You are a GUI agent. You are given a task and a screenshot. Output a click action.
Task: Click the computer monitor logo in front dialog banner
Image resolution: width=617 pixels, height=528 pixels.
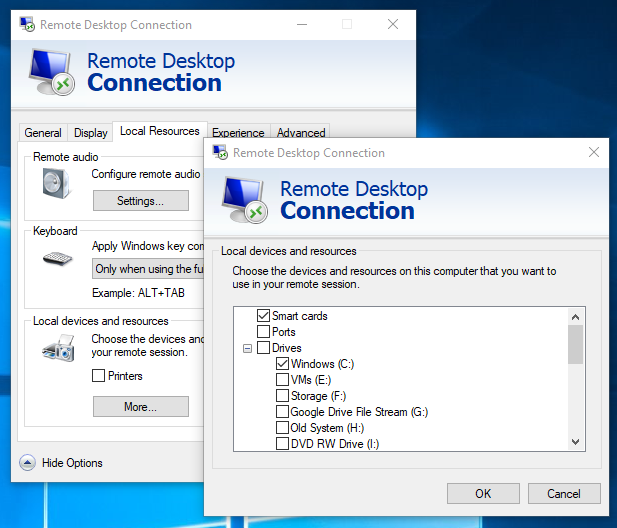[x=245, y=200]
